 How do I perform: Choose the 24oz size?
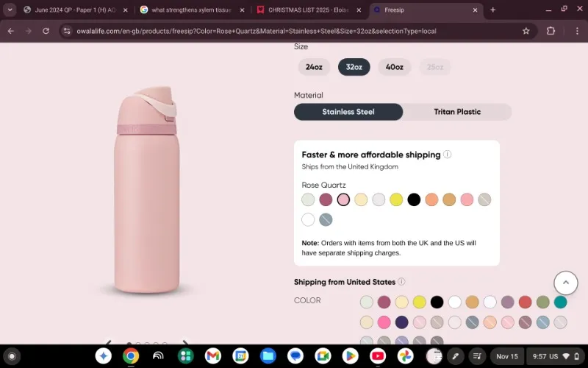coord(314,67)
